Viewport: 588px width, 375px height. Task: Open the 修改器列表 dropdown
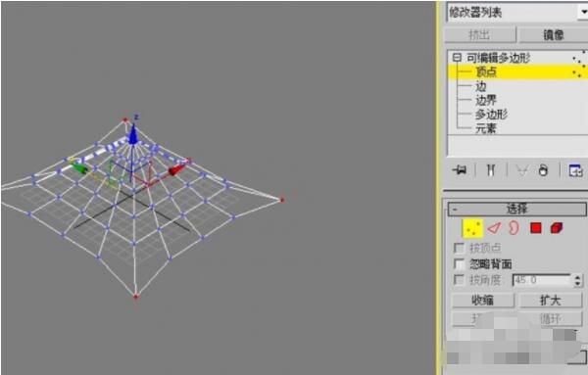point(517,13)
